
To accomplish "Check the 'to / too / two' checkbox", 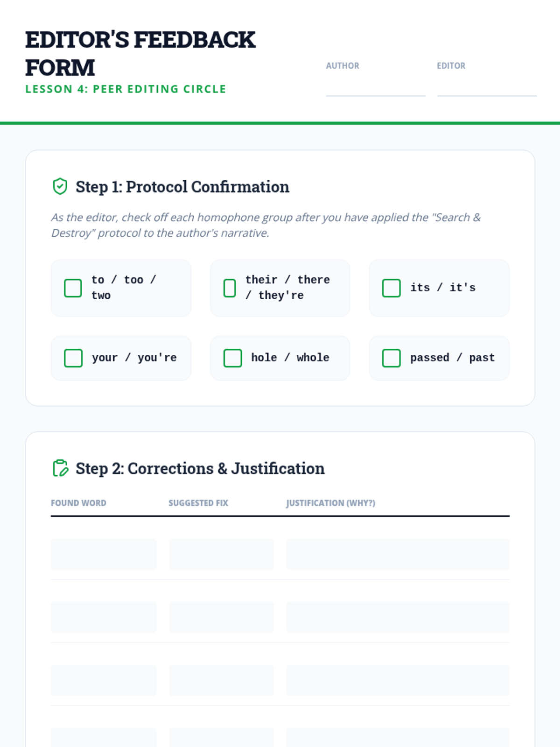I will click(x=73, y=288).
